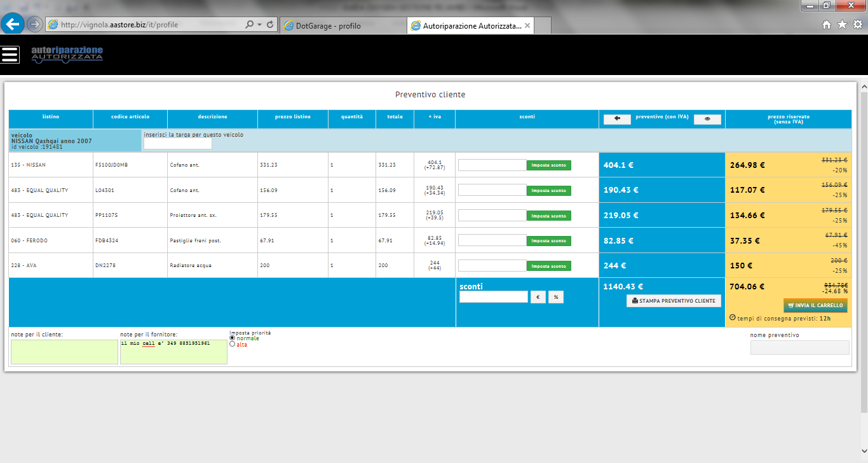
Task: Click the left arrow button in preventivo header
Action: 617,119
